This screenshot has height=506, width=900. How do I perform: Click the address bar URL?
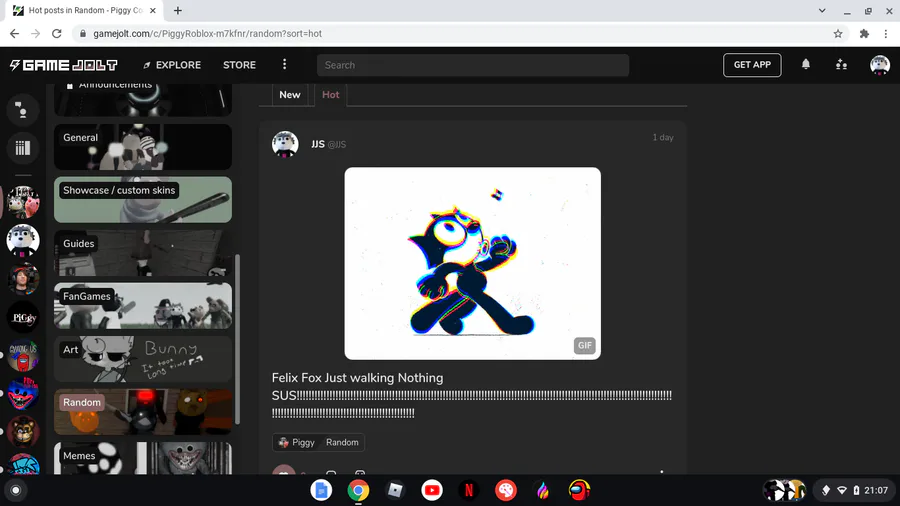pyautogui.click(x=207, y=34)
